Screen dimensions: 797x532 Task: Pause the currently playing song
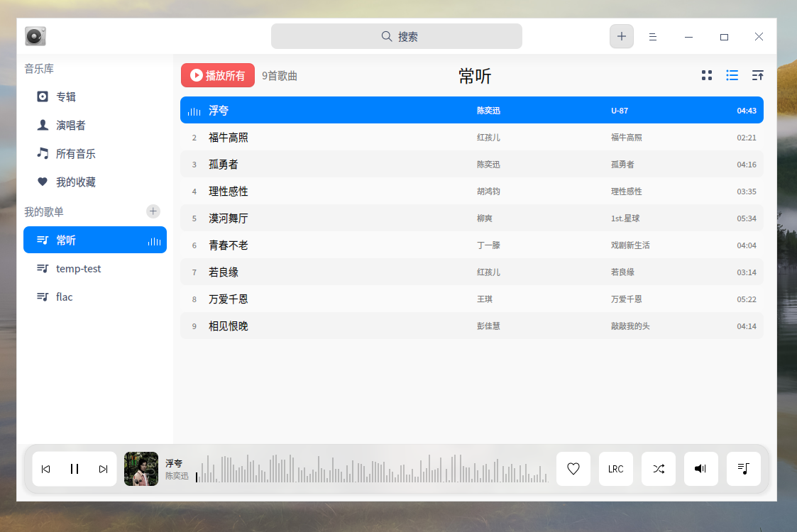[x=75, y=469]
